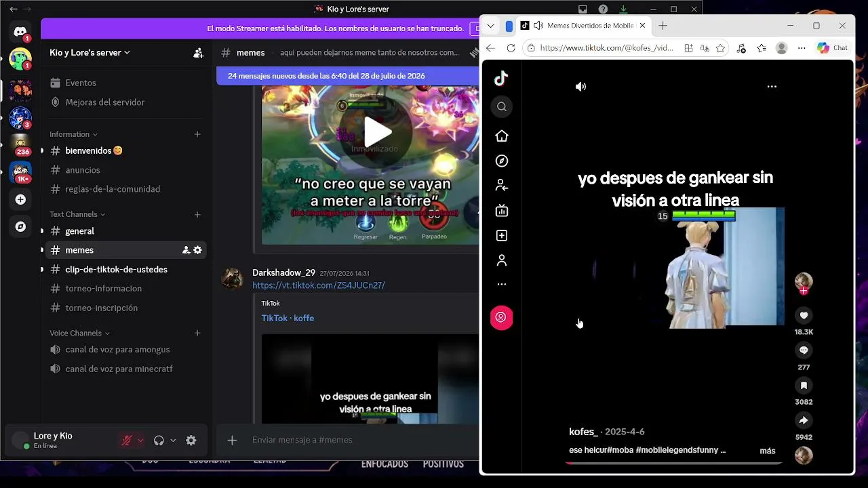Open TikTok profile icon
This screenshot has height=488, width=868.
502,260
